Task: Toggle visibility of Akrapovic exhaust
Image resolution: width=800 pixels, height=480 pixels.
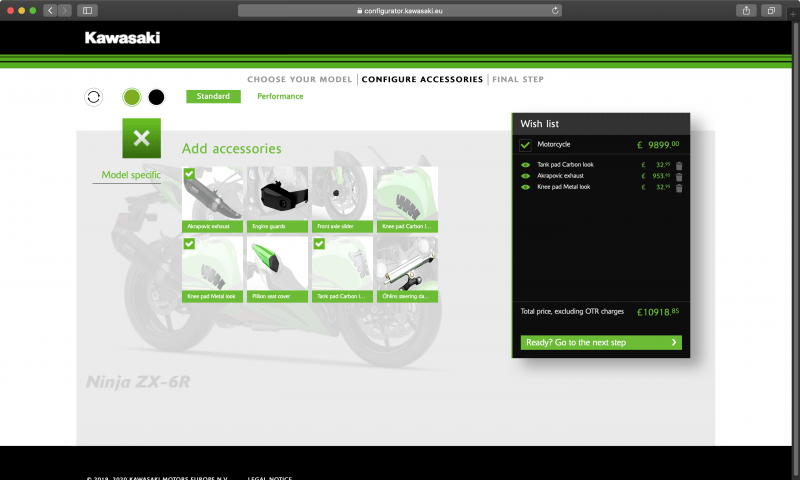Action: [526, 176]
